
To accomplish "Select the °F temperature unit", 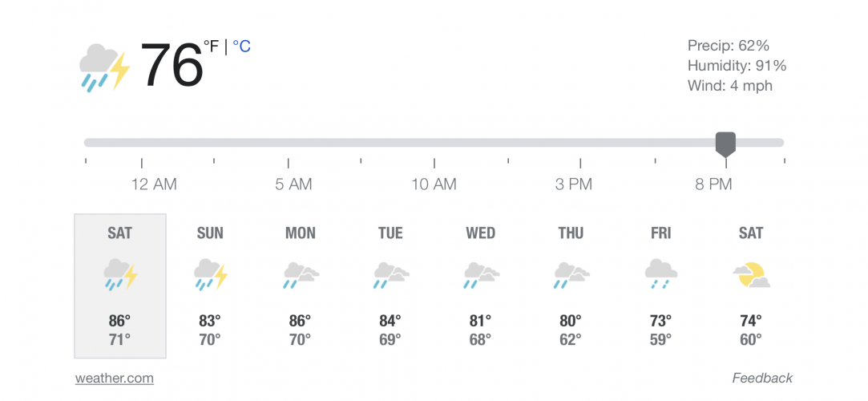I will (x=212, y=46).
